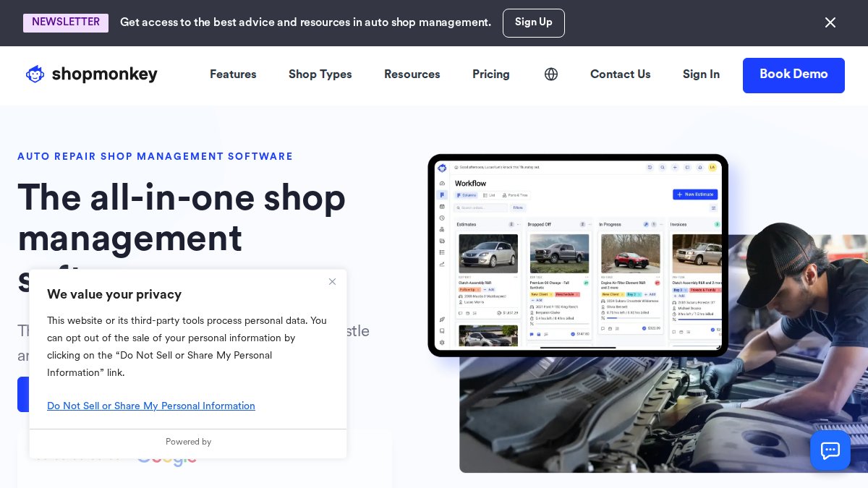This screenshot has width=868, height=488.
Task: Open Shop Types menu
Action: 320,74
